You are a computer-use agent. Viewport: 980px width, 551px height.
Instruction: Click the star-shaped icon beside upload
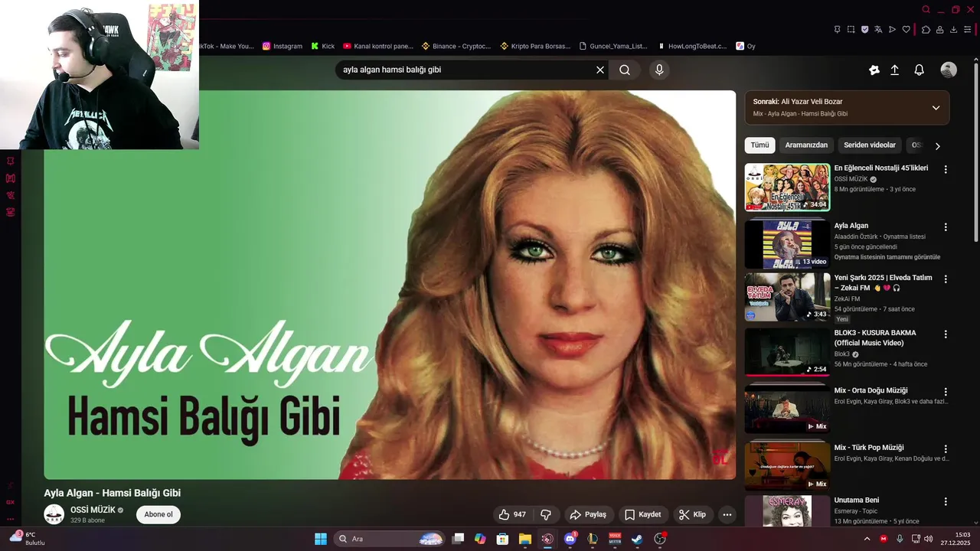click(874, 70)
